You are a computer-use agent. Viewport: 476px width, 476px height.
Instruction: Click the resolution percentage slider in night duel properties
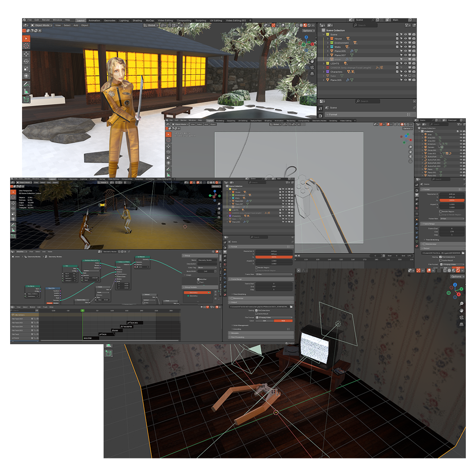(275, 257)
